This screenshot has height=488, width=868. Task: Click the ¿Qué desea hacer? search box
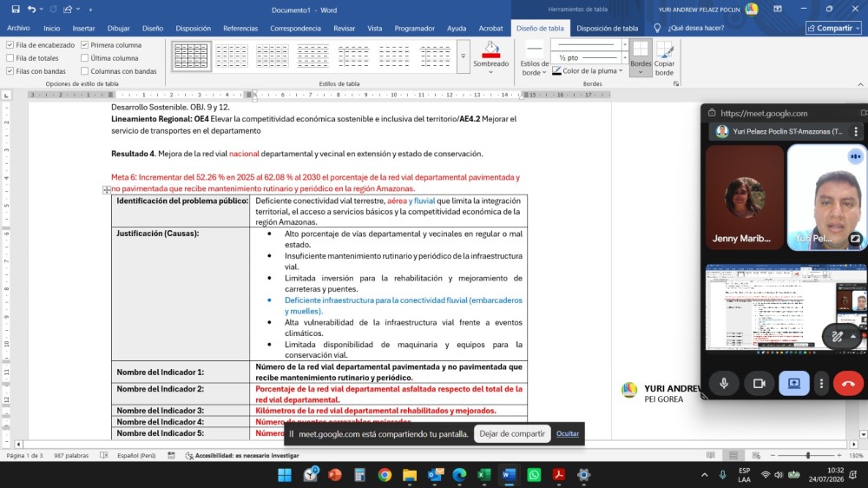695,28
